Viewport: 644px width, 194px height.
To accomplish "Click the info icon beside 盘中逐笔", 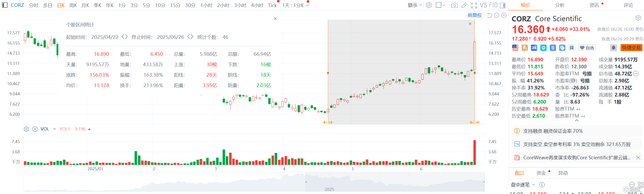I will (x=542, y=185).
